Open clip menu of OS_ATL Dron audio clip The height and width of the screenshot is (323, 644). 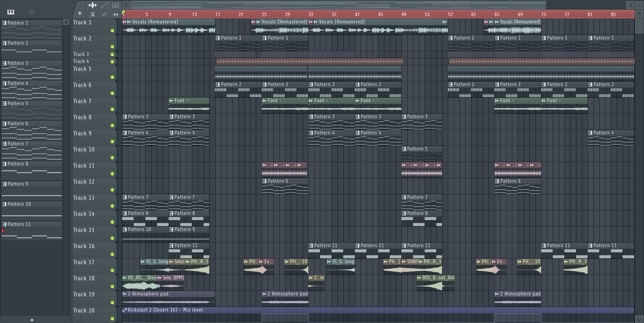[x=125, y=278]
